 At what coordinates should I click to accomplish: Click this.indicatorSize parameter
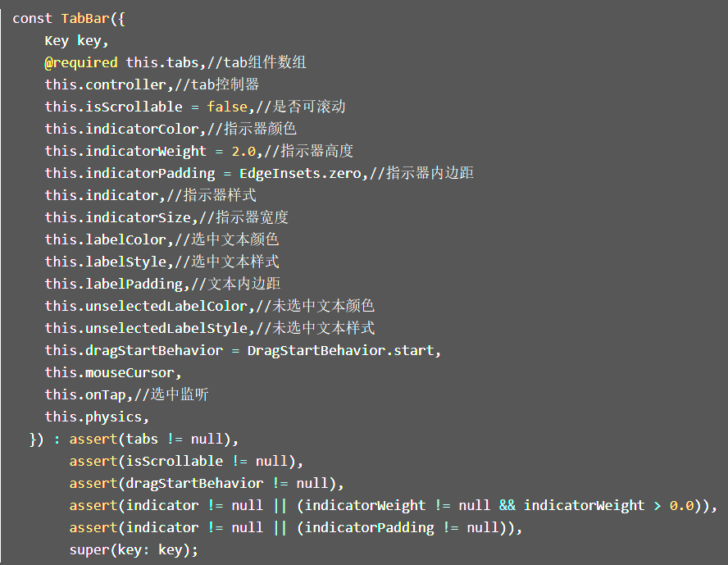[118, 217]
